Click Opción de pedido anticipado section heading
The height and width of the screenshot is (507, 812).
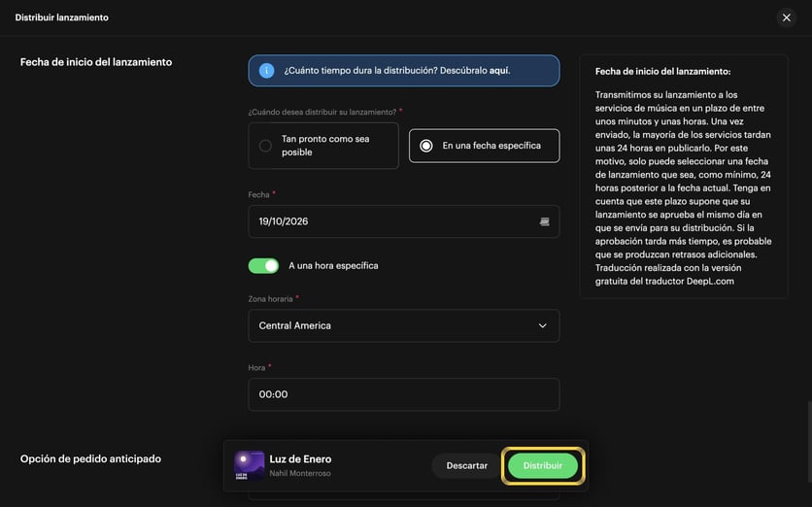90,458
